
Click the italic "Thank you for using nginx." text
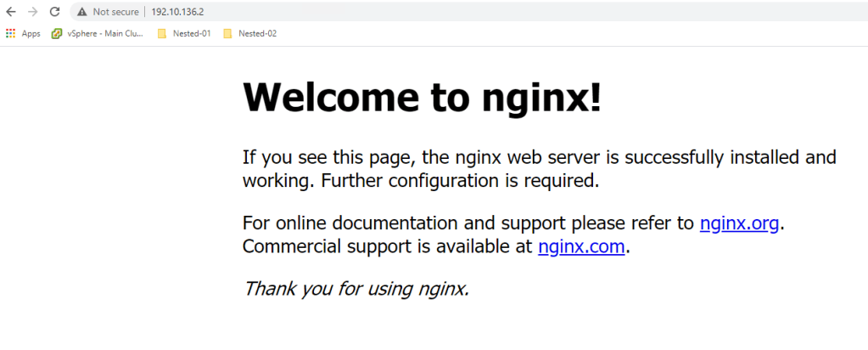[x=356, y=288]
